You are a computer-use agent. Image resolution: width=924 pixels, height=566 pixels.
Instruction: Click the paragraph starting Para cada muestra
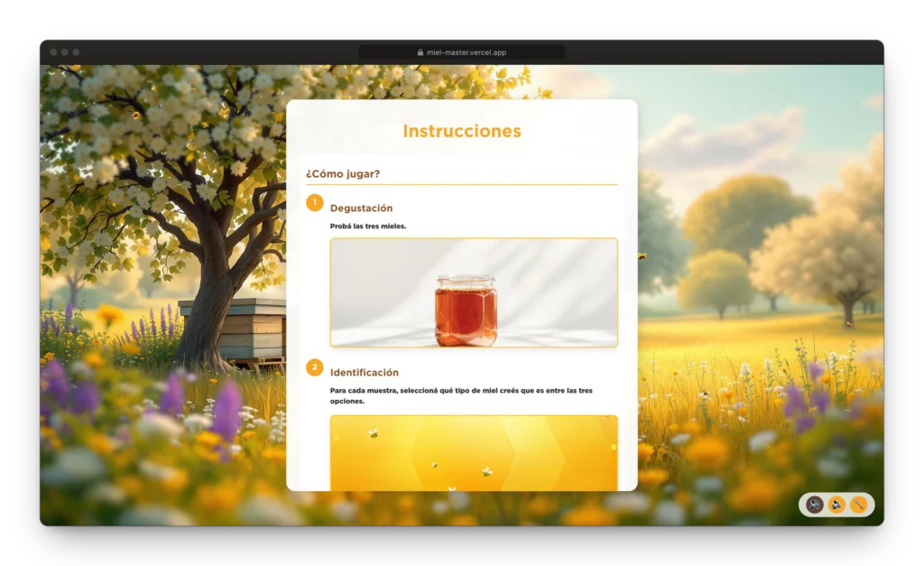pos(461,395)
